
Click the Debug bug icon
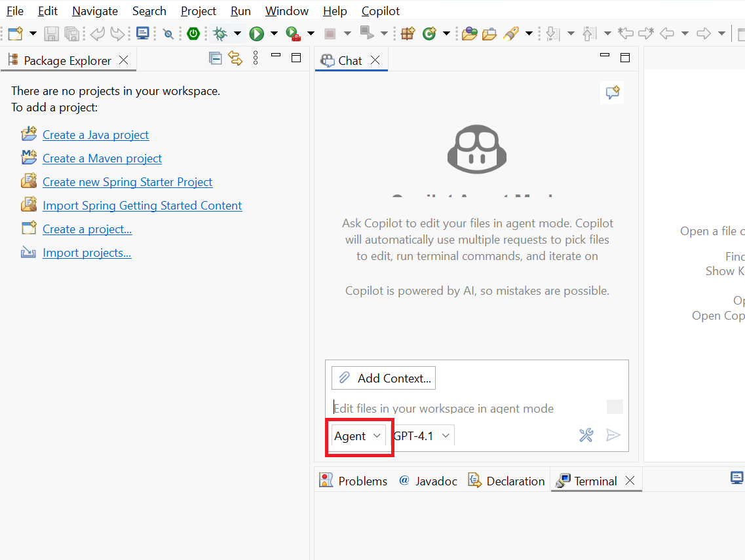tap(220, 33)
